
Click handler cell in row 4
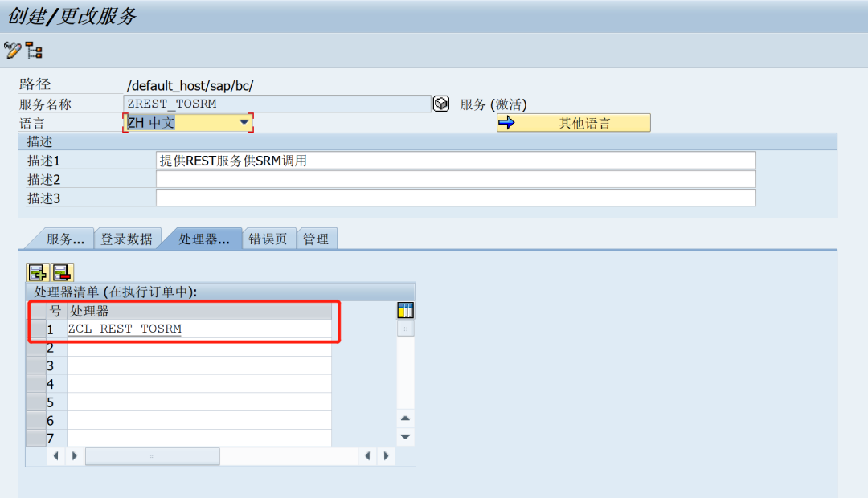[199, 384]
